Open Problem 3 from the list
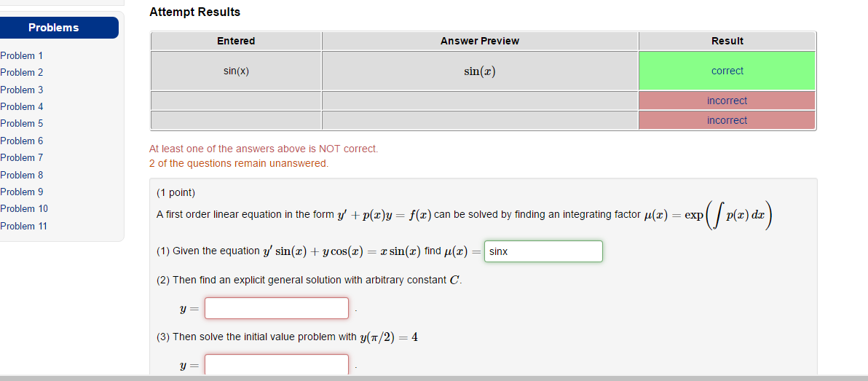 [22, 90]
